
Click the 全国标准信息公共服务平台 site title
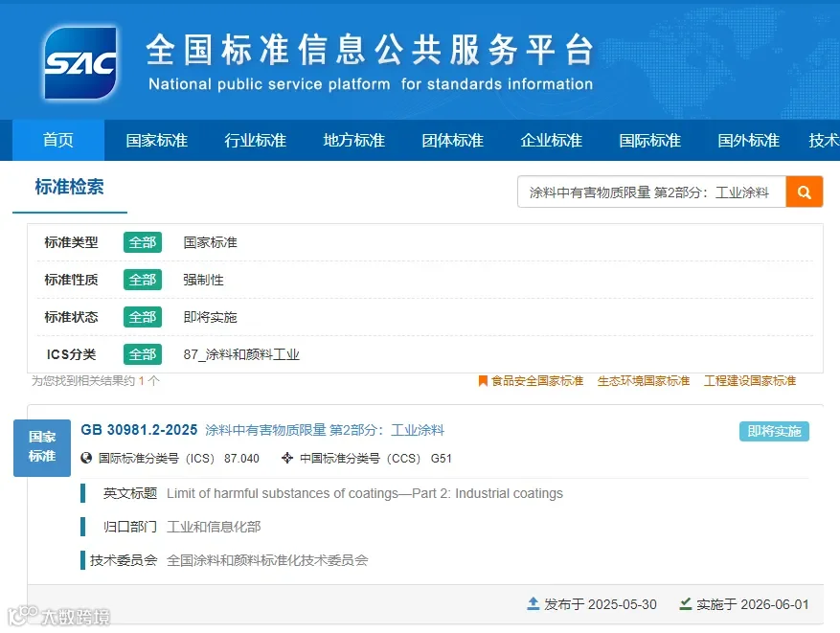point(370,49)
